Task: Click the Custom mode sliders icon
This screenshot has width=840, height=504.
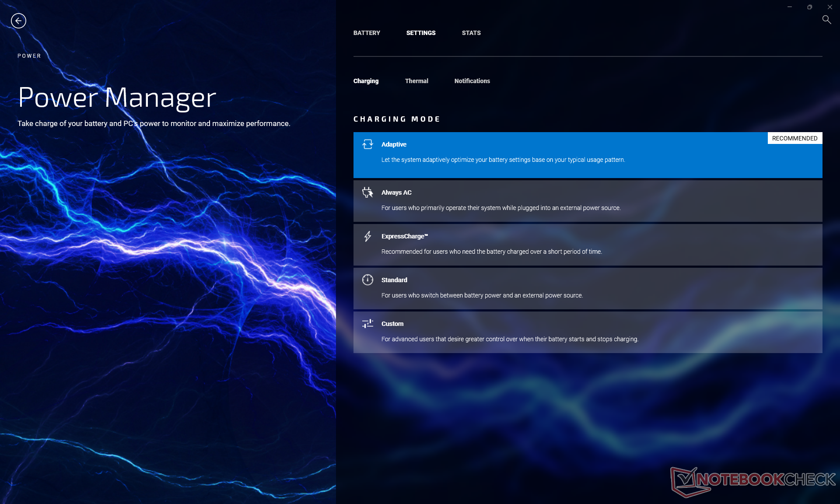Action: tap(367, 324)
